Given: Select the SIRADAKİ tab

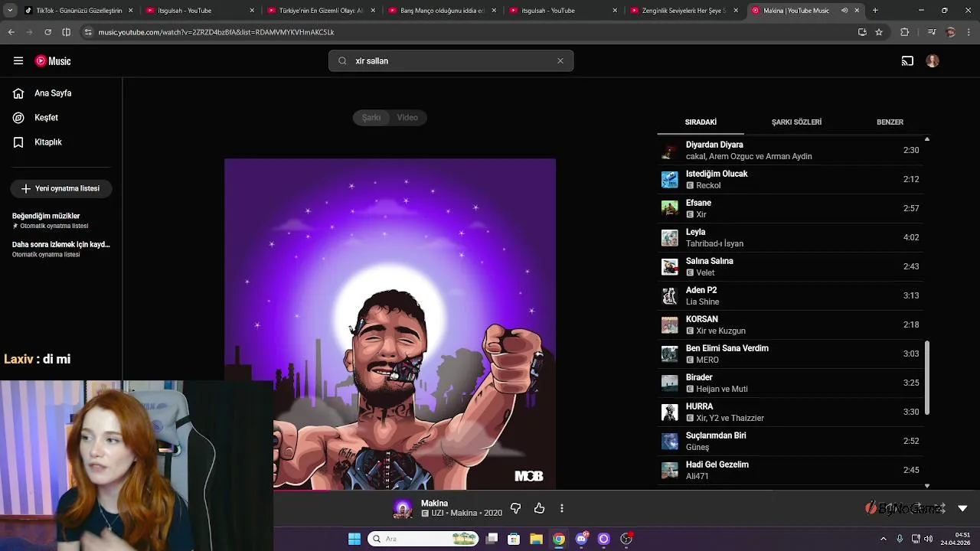Looking at the screenshot, I should click(x=701, y=122).
